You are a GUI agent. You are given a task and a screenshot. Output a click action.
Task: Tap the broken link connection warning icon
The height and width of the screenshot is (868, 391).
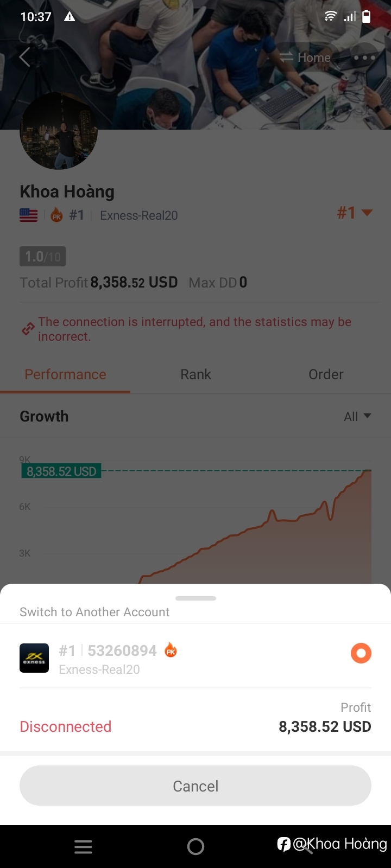[28, 329]
